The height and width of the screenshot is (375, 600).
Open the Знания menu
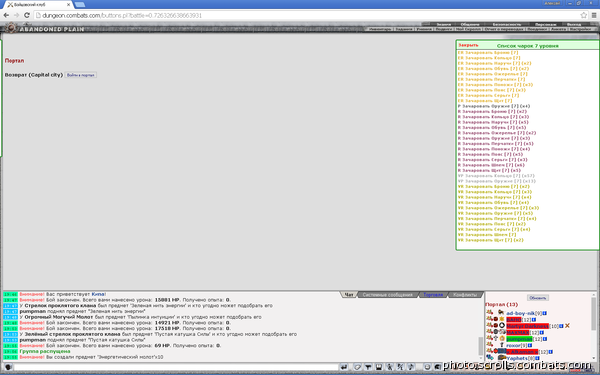[443, 24]
